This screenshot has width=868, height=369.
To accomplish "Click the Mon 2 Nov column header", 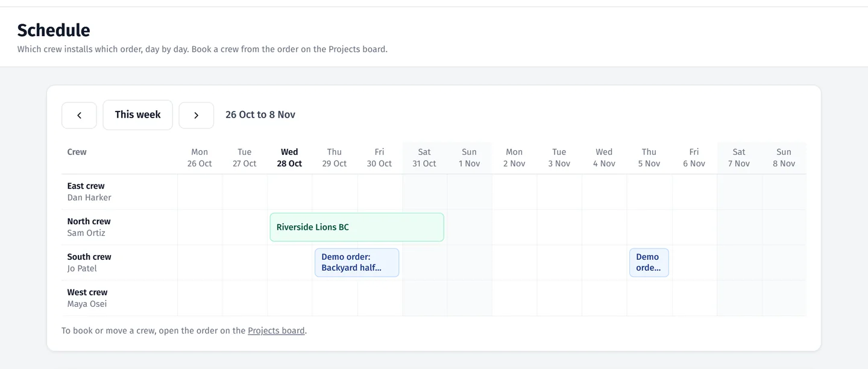I will [x=514, y=158].
